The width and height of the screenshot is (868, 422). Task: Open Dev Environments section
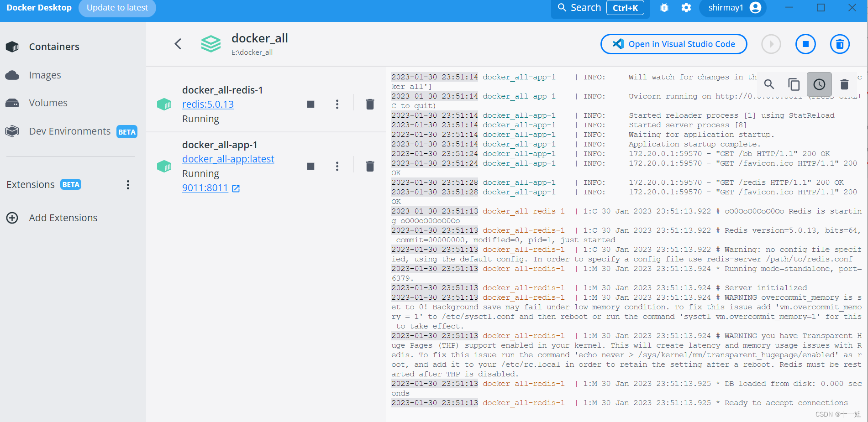tap(70, 131)
